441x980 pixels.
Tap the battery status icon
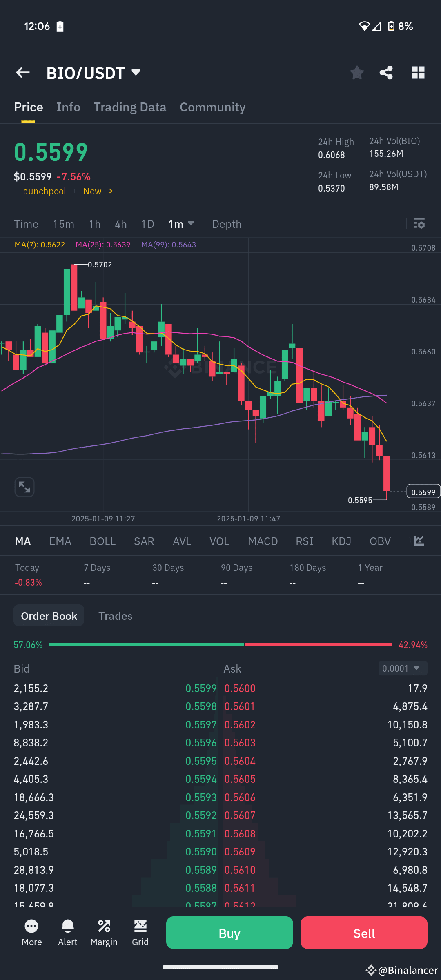pyautogui.click(x=391, y=26)
